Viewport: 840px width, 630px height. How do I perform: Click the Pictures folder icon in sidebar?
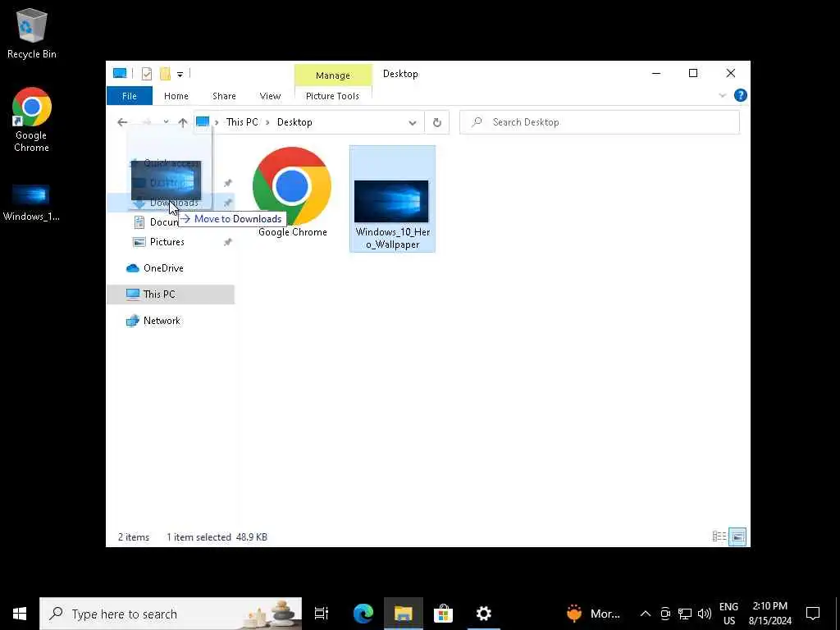click(x=139, y=242)
